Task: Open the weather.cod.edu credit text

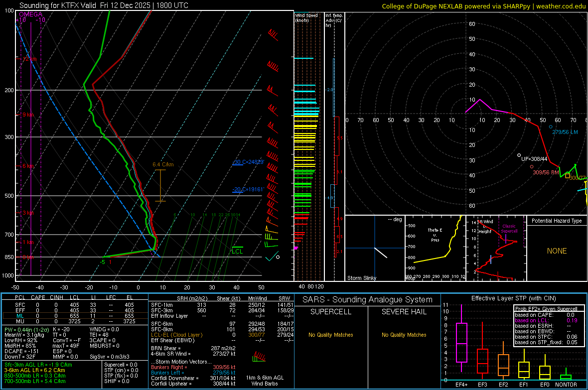Action: pyautogui.click(x=484, y=6)
